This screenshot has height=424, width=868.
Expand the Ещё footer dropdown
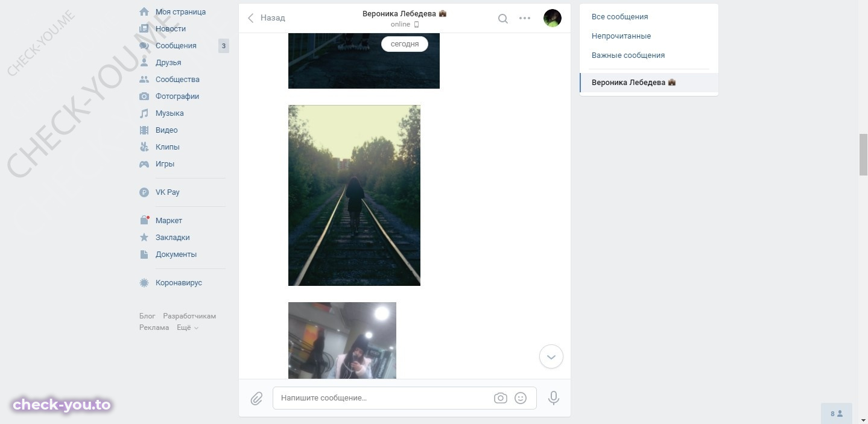click(188, 327)
